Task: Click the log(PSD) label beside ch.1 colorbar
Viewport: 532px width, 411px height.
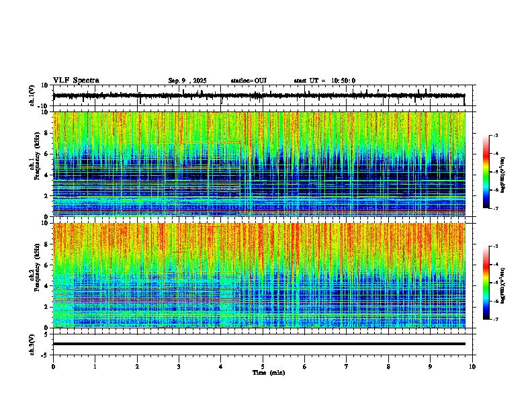Action: tap(503, 175)
